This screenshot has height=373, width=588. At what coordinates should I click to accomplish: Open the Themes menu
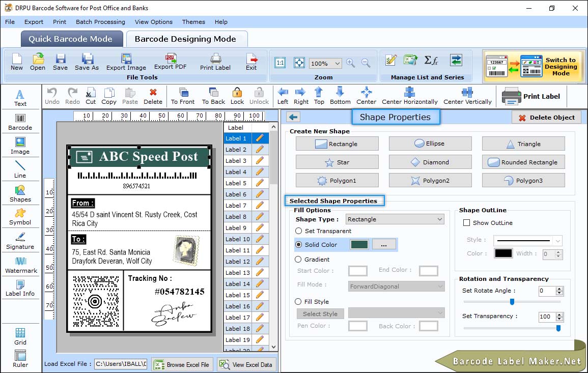click(193, 22)
